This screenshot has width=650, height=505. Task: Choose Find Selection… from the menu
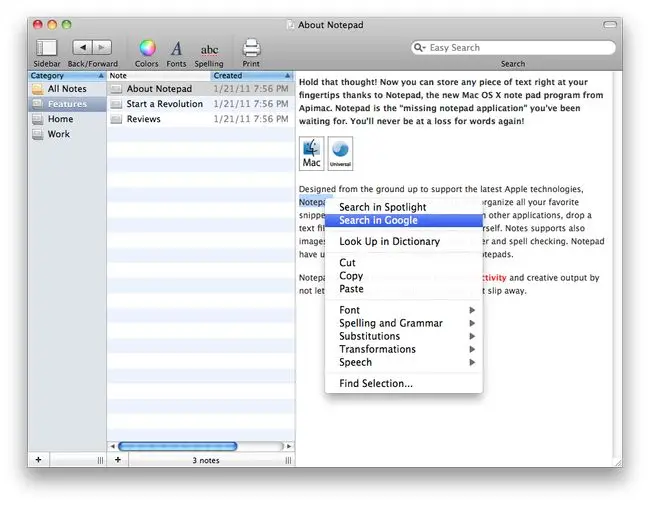click(x=404, y=384)
